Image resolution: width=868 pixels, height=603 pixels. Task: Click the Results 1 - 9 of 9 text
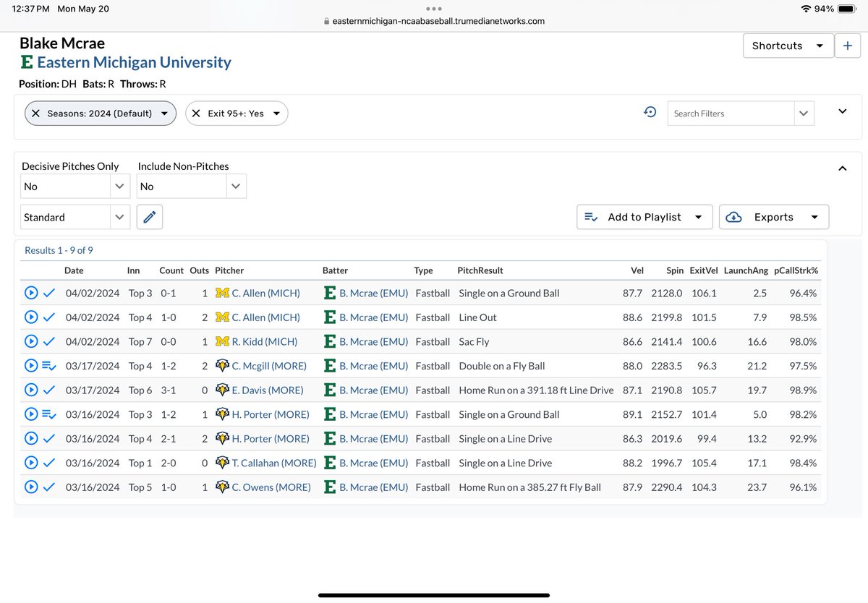click(x=59, y=250)
